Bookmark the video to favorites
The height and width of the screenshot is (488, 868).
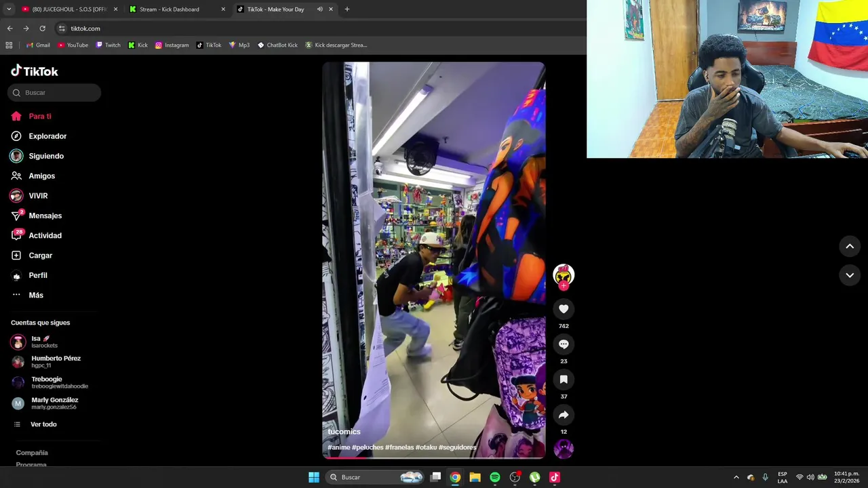564,380
